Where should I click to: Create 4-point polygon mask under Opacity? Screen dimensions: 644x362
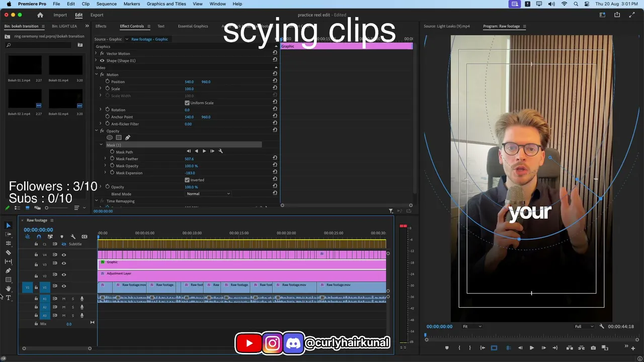point(119,137)
